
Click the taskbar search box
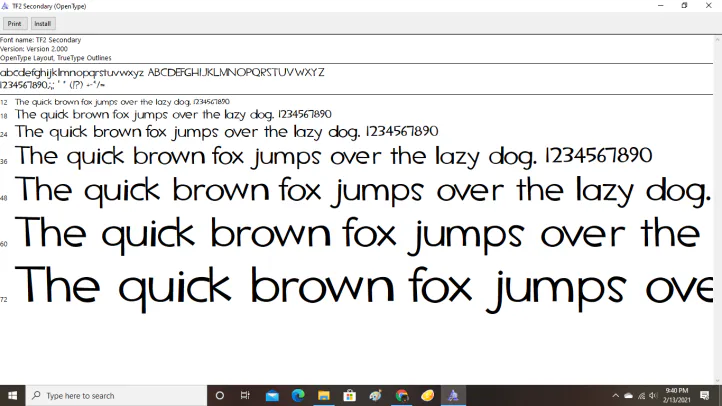tap(116, 395)
